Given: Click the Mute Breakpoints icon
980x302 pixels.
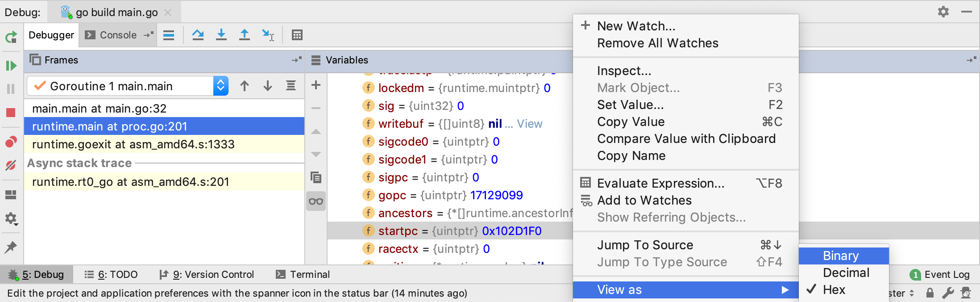Looking at the screenshot, I should click(x=11, y=165).
